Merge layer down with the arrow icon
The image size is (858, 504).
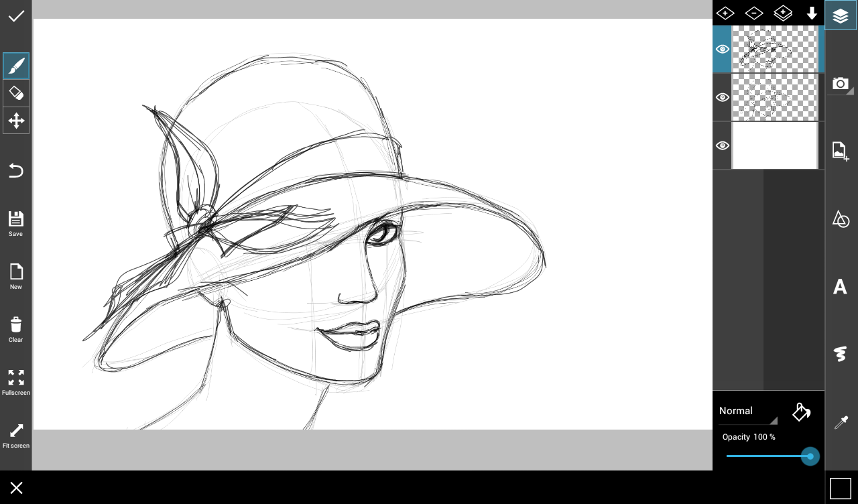pyautogui.click(x=812, y=13)
